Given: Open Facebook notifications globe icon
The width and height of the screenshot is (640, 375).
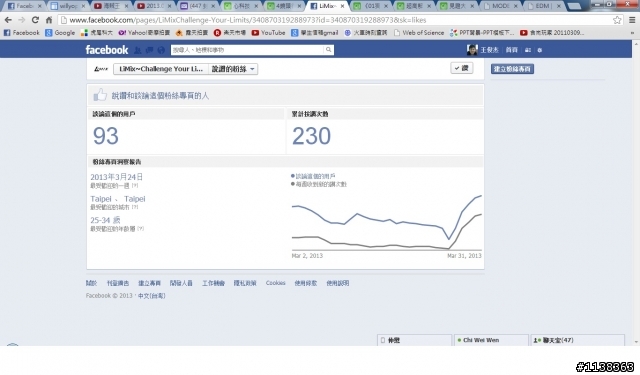Looking at the screenshot, I should (x=161, y=50).
